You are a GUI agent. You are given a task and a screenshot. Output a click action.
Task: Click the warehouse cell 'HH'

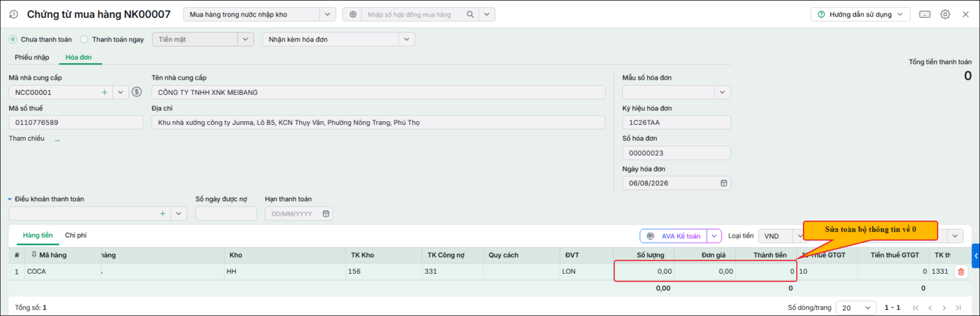(285, 271)
